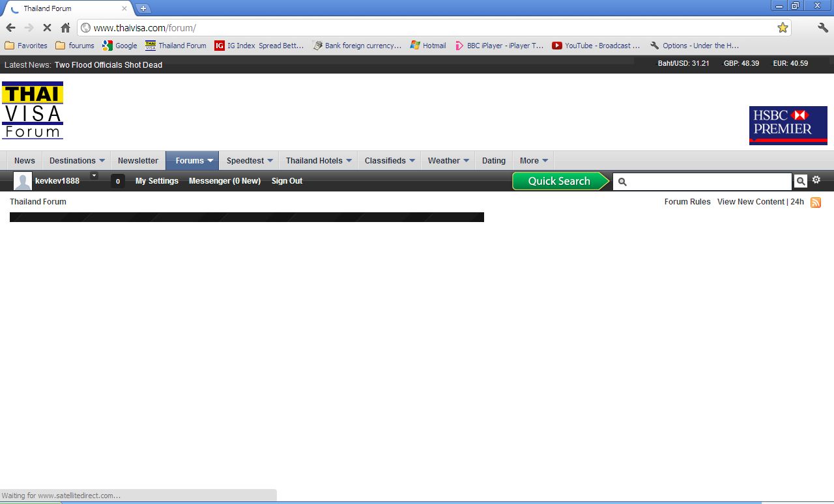Open My Settings link
This screenshot has width=834, height=504.
(157, 181)
